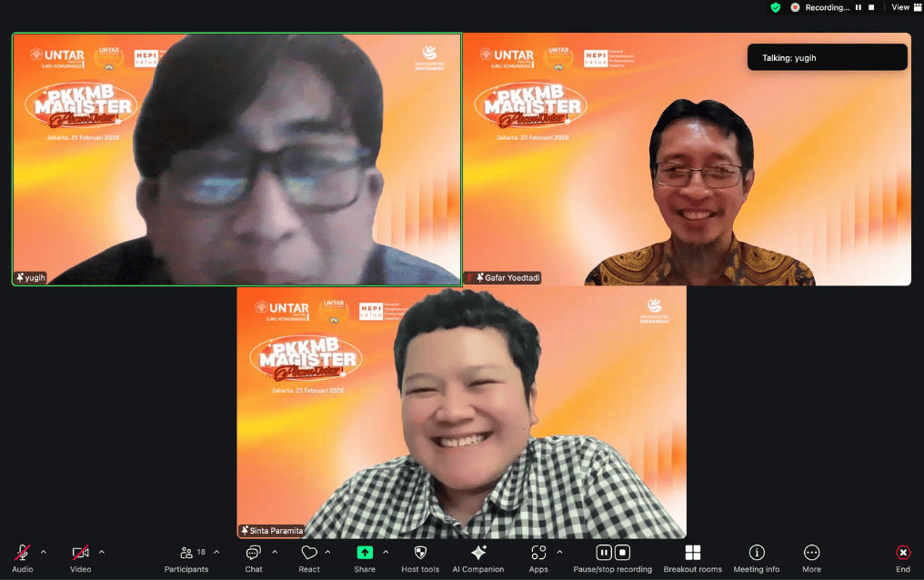Open the Participants panel
924x580 pixels.
click(x=186, y=553)
